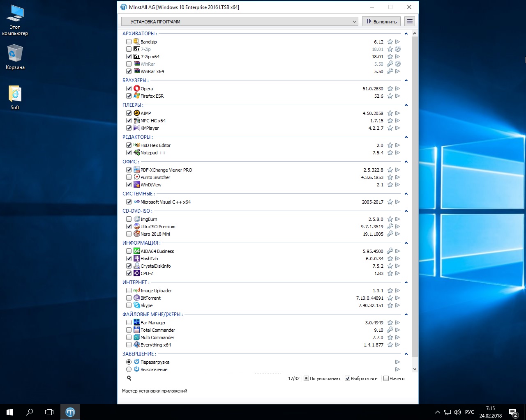Run AIMP install via its play arrow
Image resolution: width=526 pixels, height=420 pixels.
tap(397, 113)
